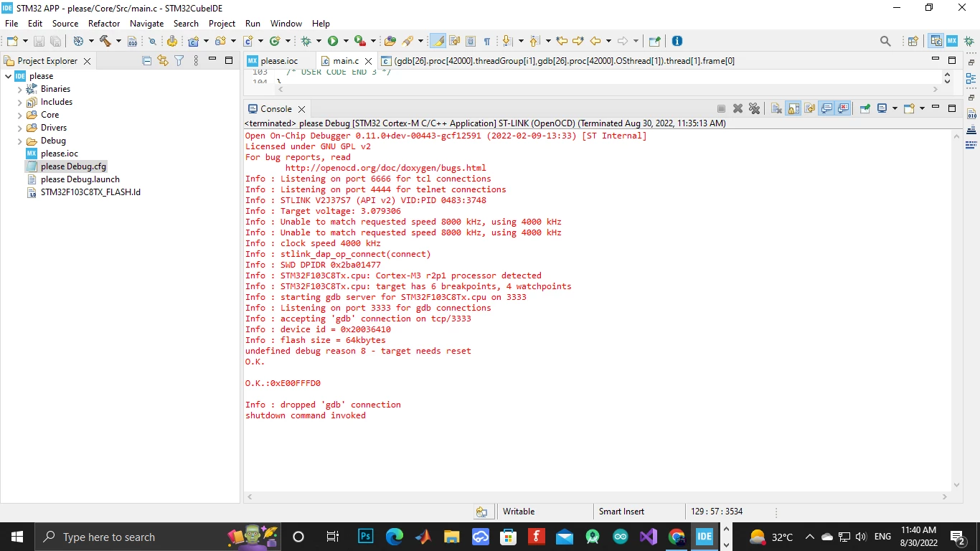
Task: Click the Pin Console icon
Action: [864, 109]
